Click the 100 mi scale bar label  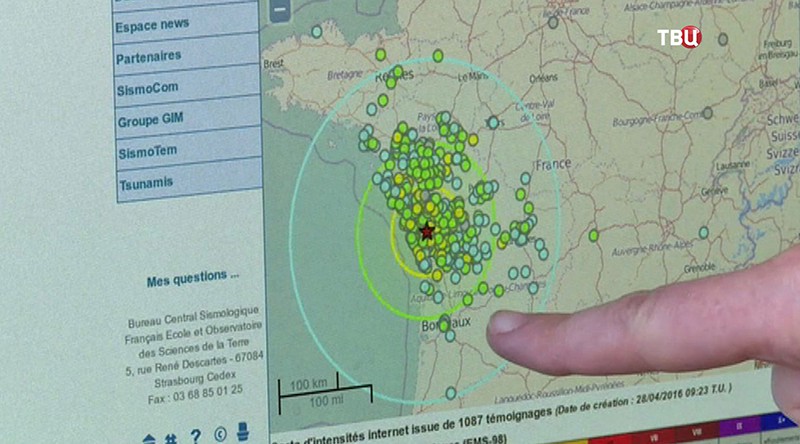point(326,401)
